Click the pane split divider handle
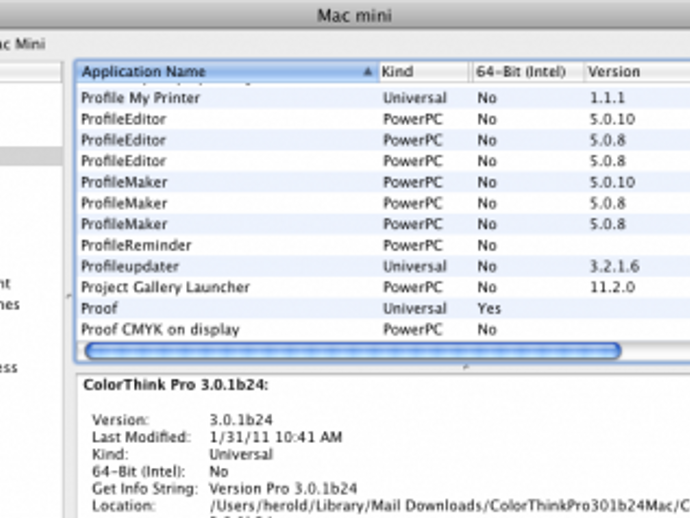This screenshot has height=518, width=690. coord(466,366)
